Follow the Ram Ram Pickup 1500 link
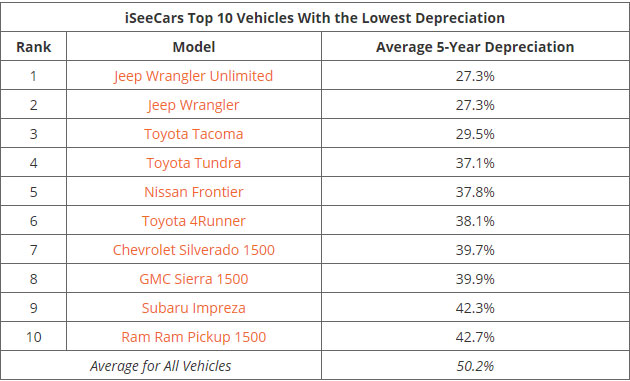 pyautogui.click(x=194, y=337)
